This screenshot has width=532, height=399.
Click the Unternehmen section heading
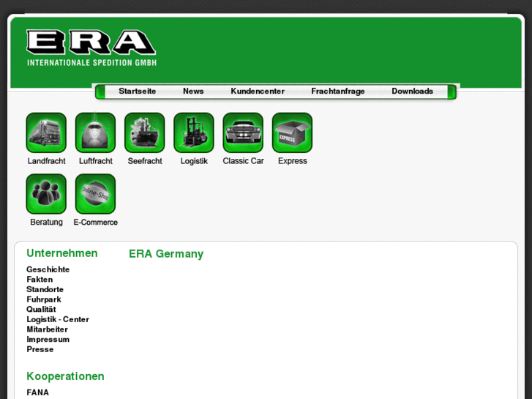pyautogui.click(x=62, y=253)
